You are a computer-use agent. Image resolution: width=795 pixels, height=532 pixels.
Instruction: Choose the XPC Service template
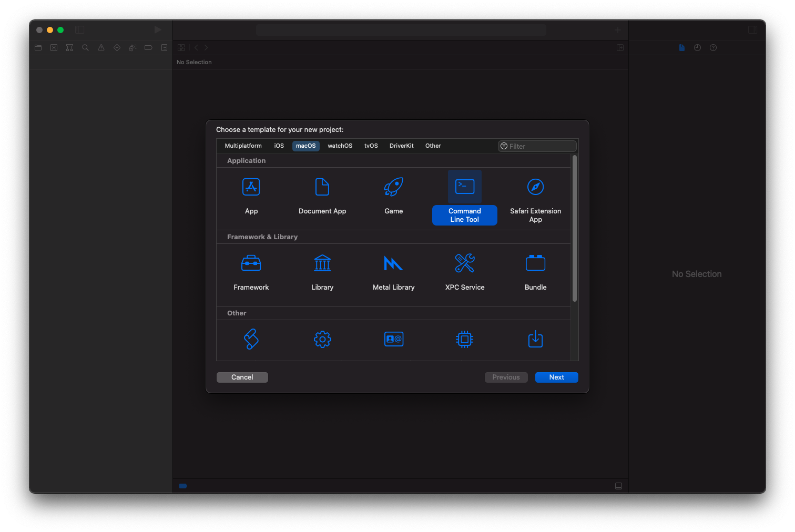[x=464, y=263]
